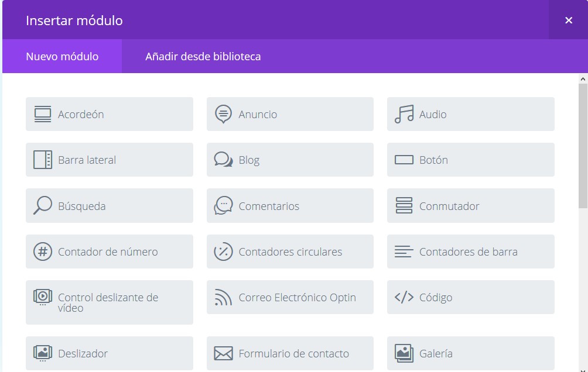Add the Contadores de barra module
Screen dimensions: 588x372
[470, 252]
